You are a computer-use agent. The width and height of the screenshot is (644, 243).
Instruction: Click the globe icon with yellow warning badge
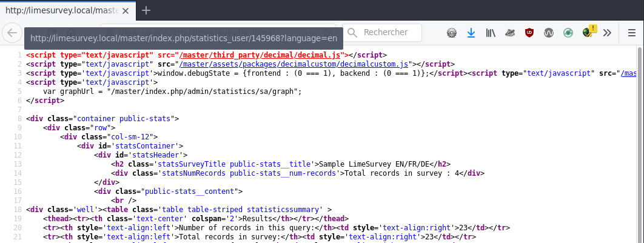[x=588, y=32]
